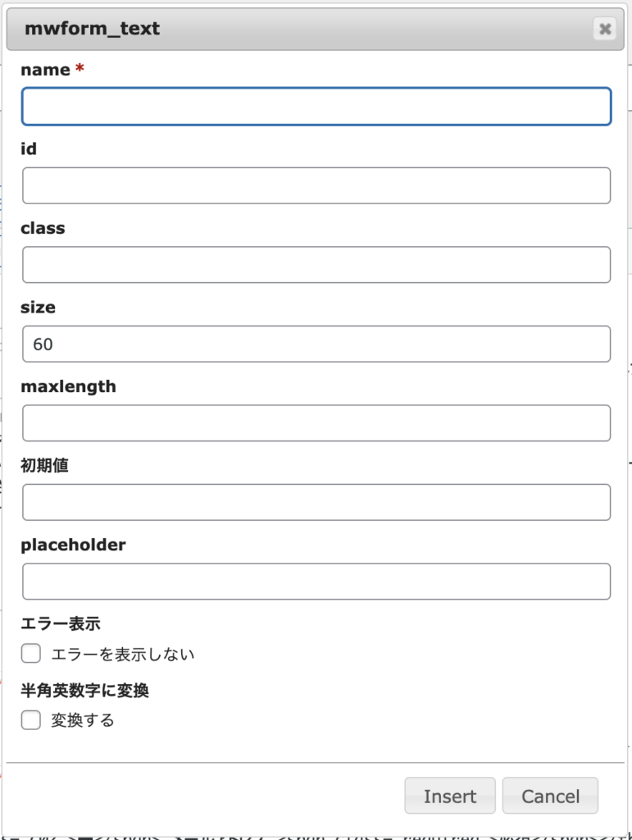Image resolution: width=632 pixels, height=840 pixels.
Task: Tick the 変換する checkbox
Action: (31, 720)
